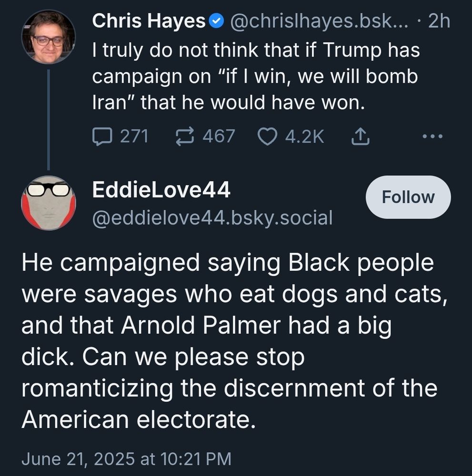Open EddieLove44's avatar image

click(49, 203)
